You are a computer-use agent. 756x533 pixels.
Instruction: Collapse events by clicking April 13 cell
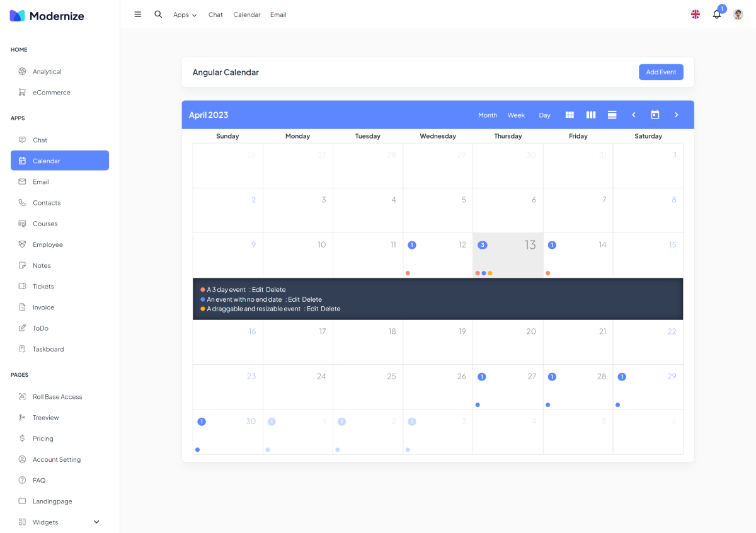click(508, 255)
